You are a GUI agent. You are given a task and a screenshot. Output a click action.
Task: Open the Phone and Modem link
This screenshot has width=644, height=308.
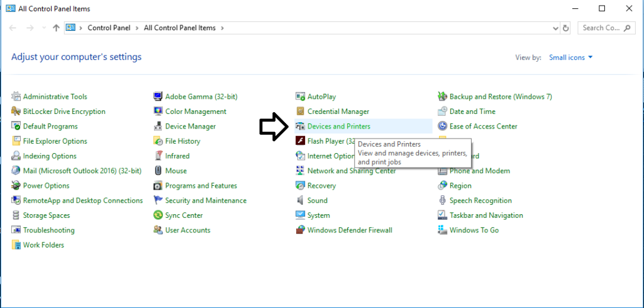480,171
